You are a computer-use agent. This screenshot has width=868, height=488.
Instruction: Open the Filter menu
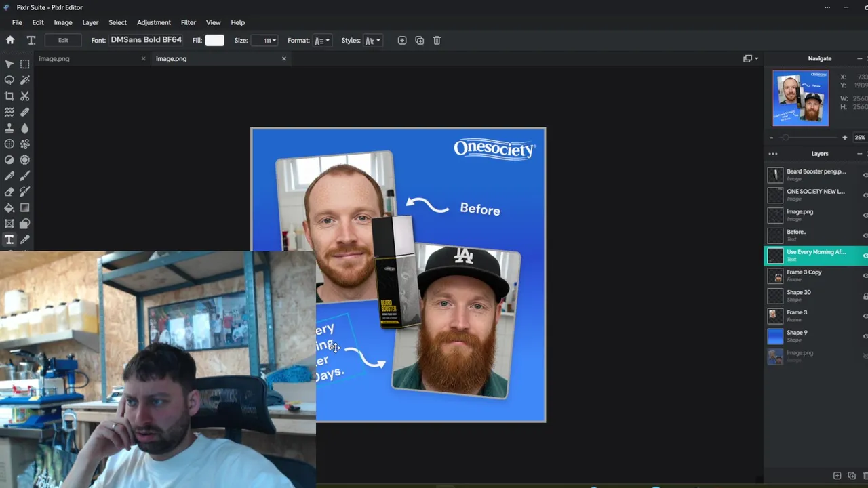189,22
